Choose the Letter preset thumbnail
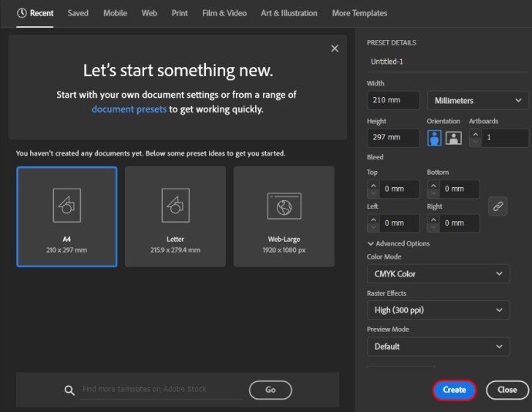 click(175, 216)
